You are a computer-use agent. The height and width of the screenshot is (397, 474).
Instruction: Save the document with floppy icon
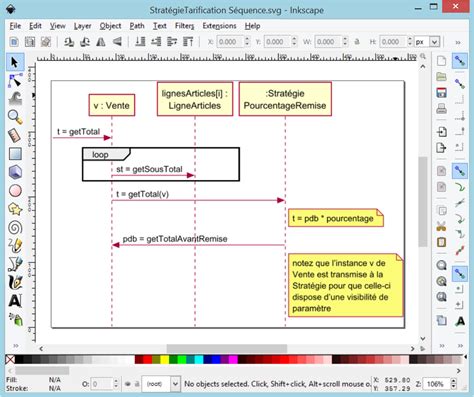(441, 92)
